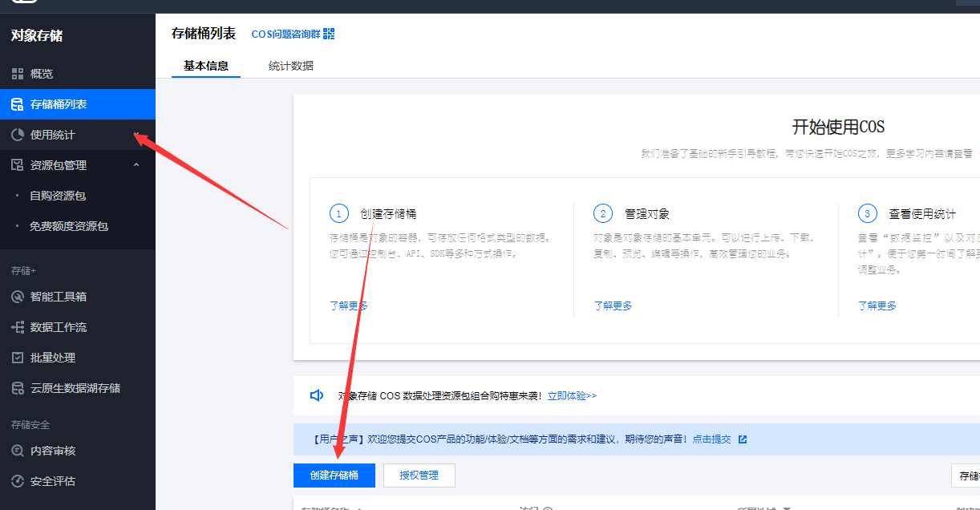Open the 批量处理 icon
980x510 pixels.
pyautogui.click(x=17, y=358)
